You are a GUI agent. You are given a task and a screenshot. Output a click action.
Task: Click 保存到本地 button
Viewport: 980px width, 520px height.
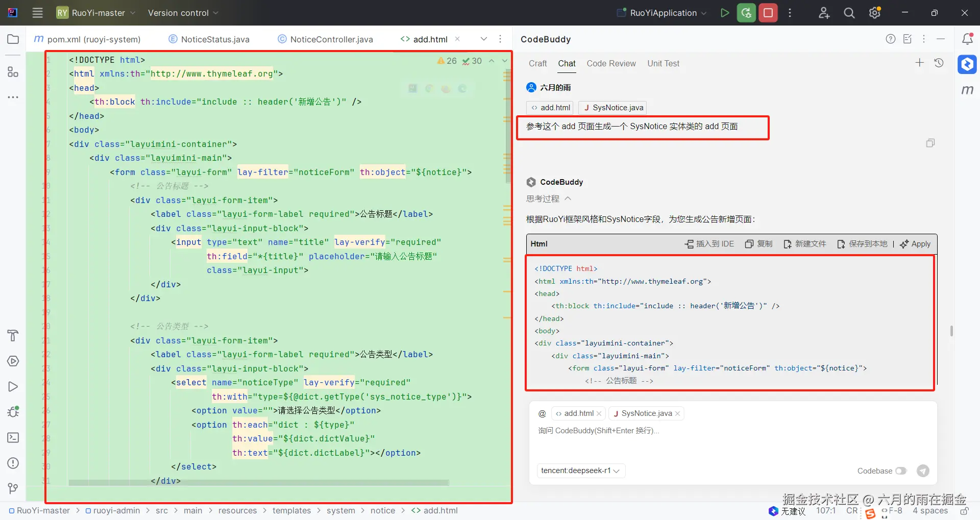[862, 244]
